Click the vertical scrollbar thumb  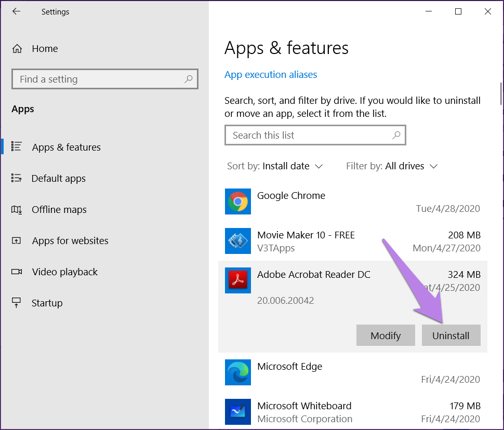(501, 93)
